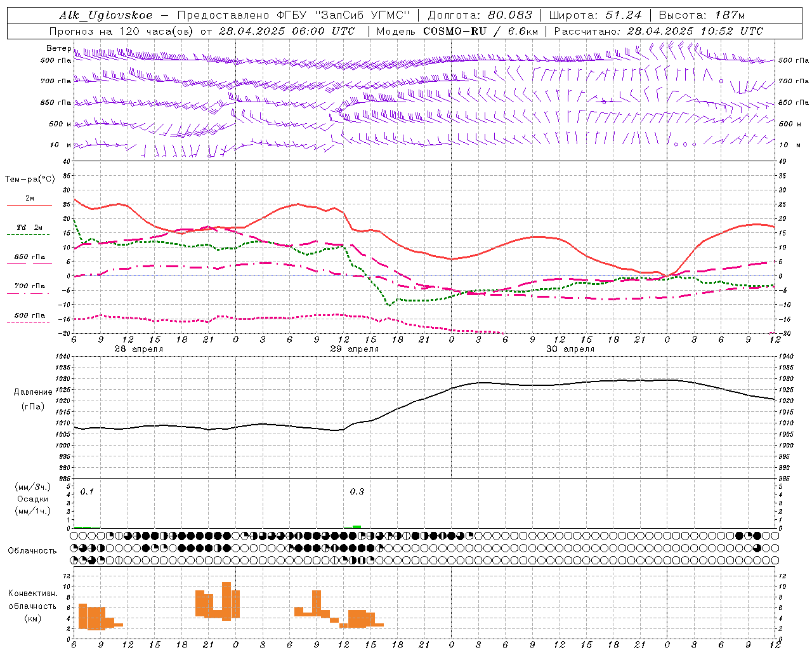The width and height of the screenshot is (812, 650).
Task: Click the (мм/3ч.) precipitation unit label
Action: coord(33,487)
